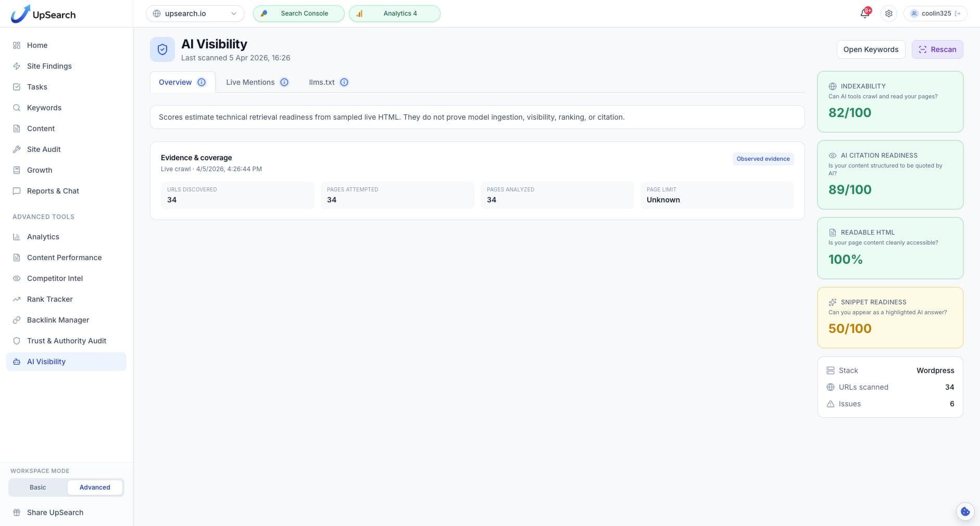Screen dimensions: 980x526
Task: Click the Search Console button
Action: 299,14
